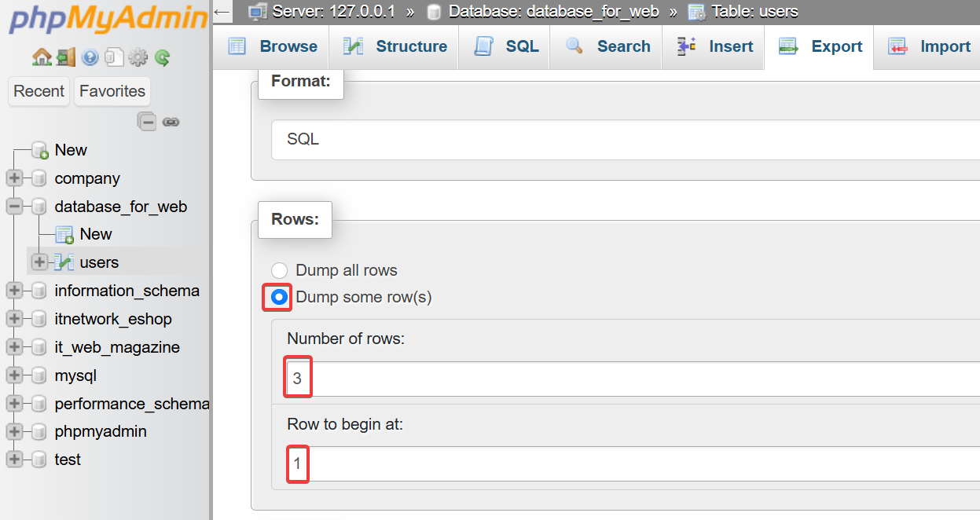Expand the company database node
980x520 pixels.
click(x=14, y=178)
